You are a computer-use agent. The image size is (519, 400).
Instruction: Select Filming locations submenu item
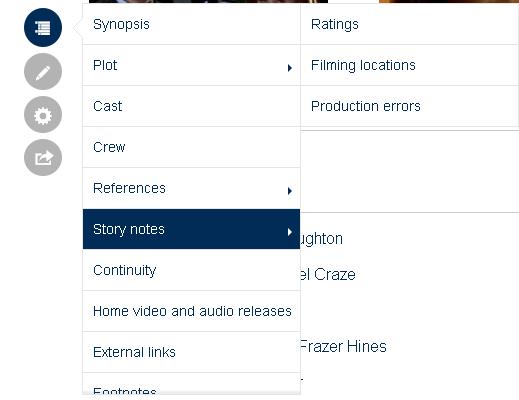coord(409,65)
